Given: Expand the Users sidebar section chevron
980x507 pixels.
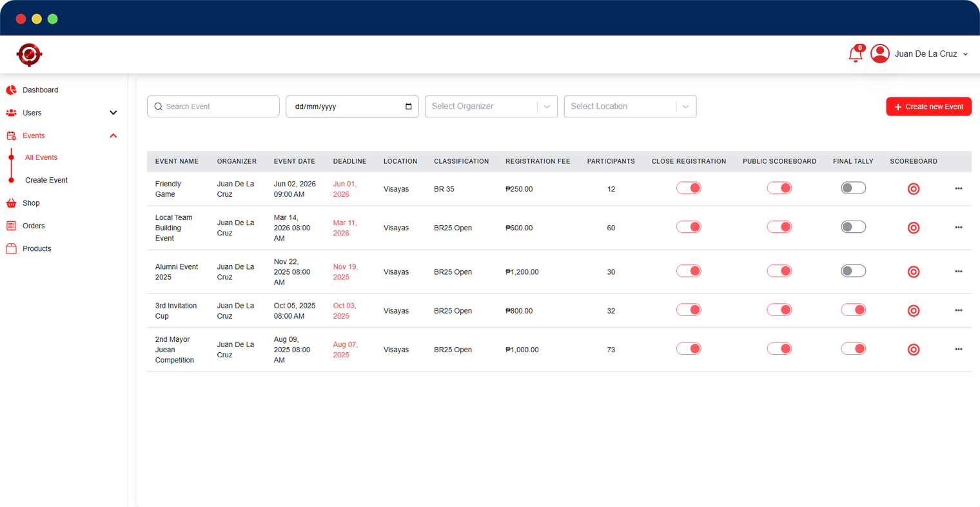Looking at the screenshot, I should point(113,113).
